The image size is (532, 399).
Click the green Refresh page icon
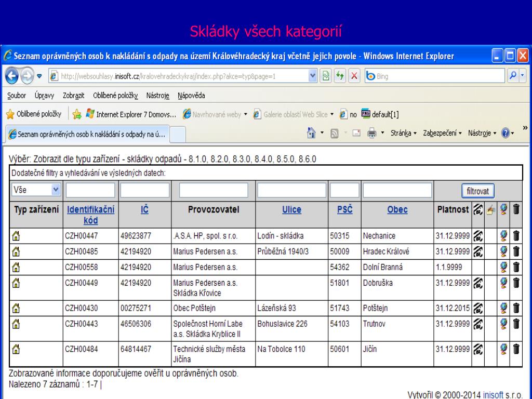(340, 76)
